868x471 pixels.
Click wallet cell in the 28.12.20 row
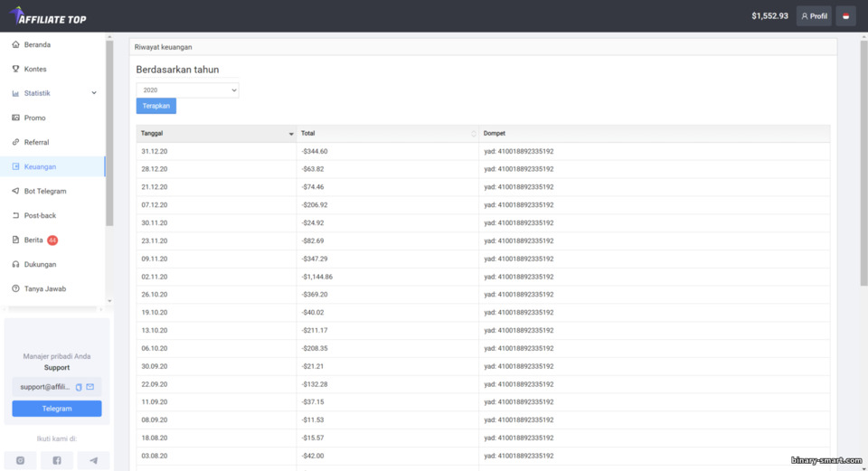pyautogui.click(x=655, y=169)
